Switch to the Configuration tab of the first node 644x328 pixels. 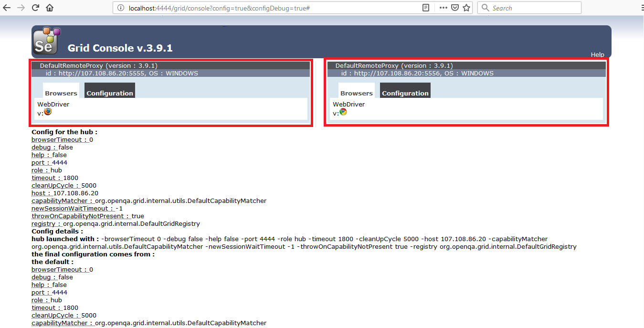point(109,93)
